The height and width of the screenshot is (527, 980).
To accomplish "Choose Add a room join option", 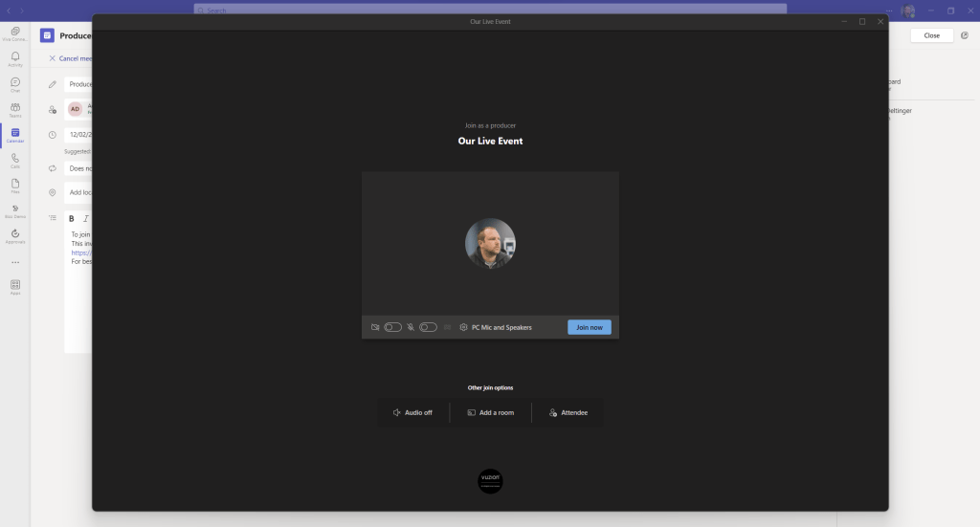I will [x=490, y=412].
